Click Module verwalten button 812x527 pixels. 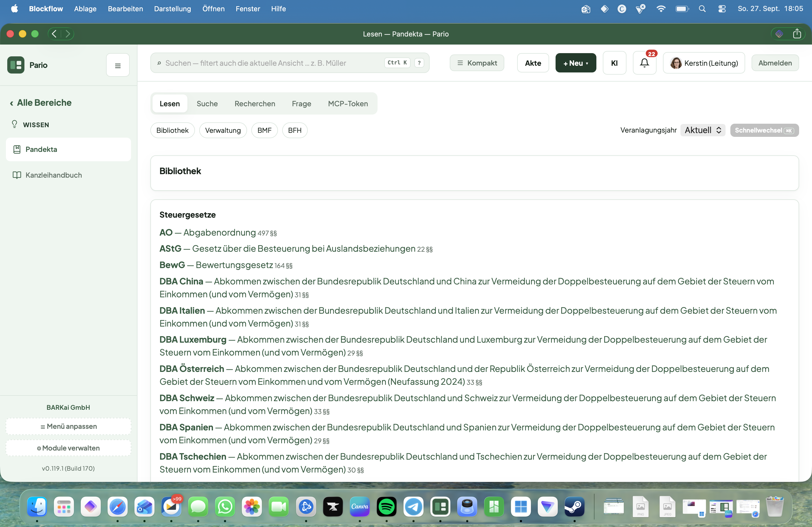click(68, 448)
